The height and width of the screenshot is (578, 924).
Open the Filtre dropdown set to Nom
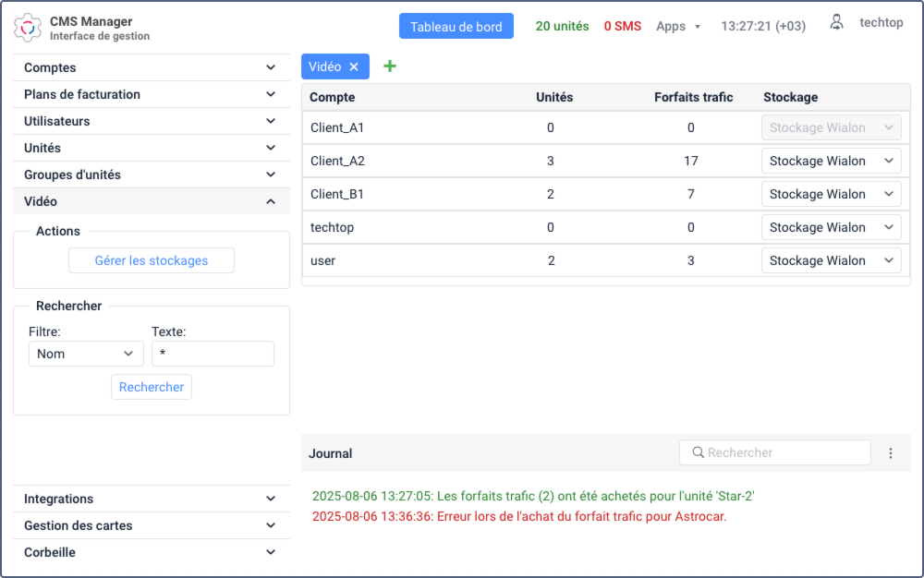point(86,354)
